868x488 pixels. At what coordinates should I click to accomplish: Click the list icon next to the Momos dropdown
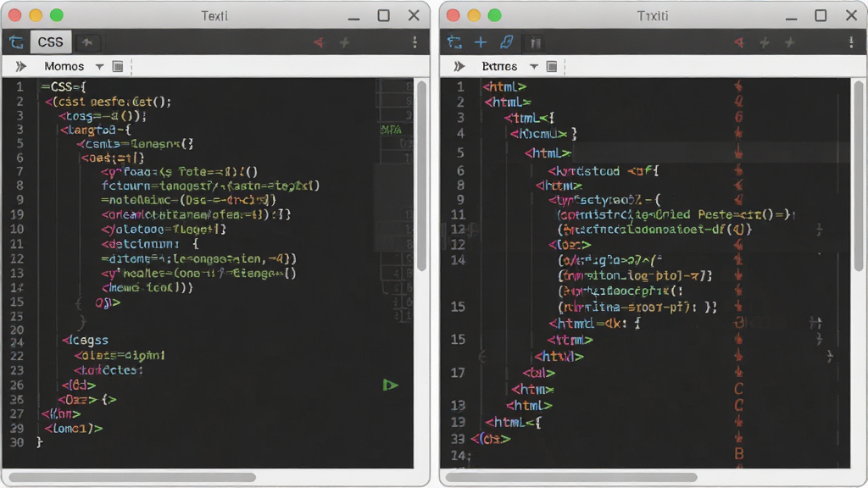click(117, 66)
